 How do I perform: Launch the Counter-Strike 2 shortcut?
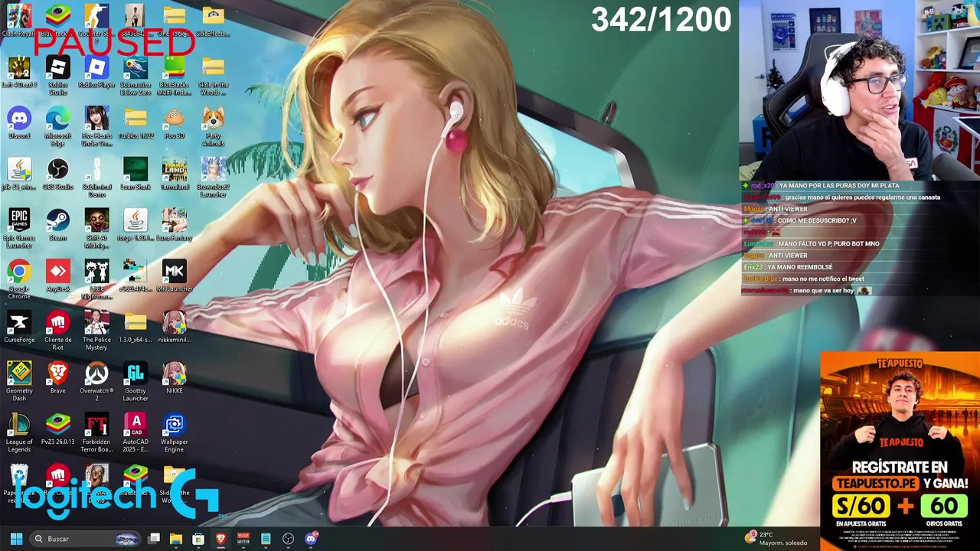coord(96,21)
